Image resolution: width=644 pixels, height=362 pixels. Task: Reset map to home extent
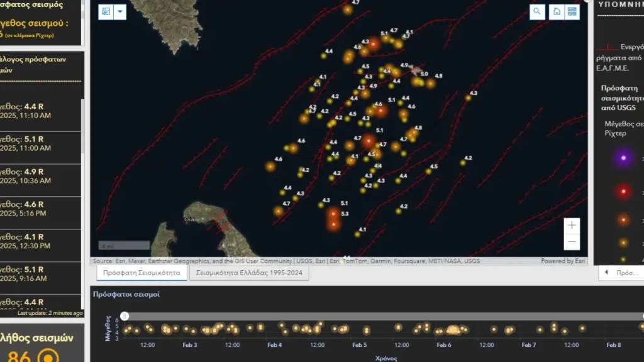coord(557,11)
